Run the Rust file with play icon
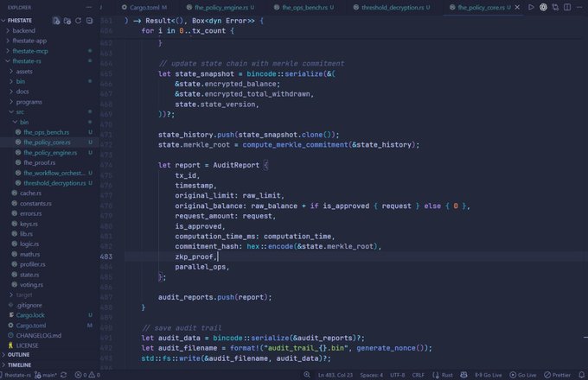Image resolution: width=588 pixels, height=380 pixels. tap(531, 7)
